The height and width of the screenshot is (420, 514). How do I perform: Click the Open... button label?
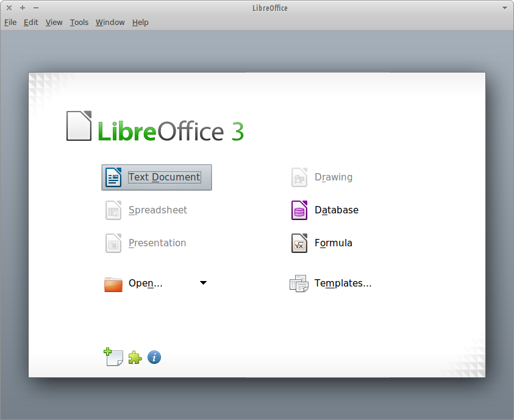(146, 283)
